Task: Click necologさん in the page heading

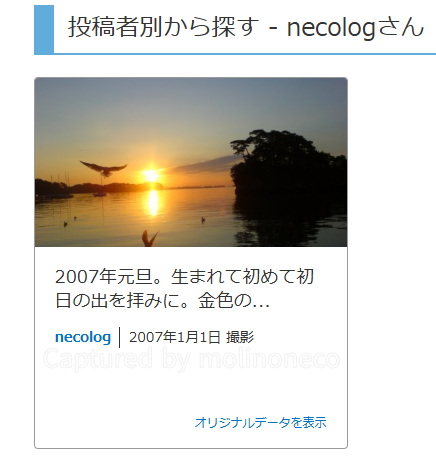Action: [x=355, y=28]
